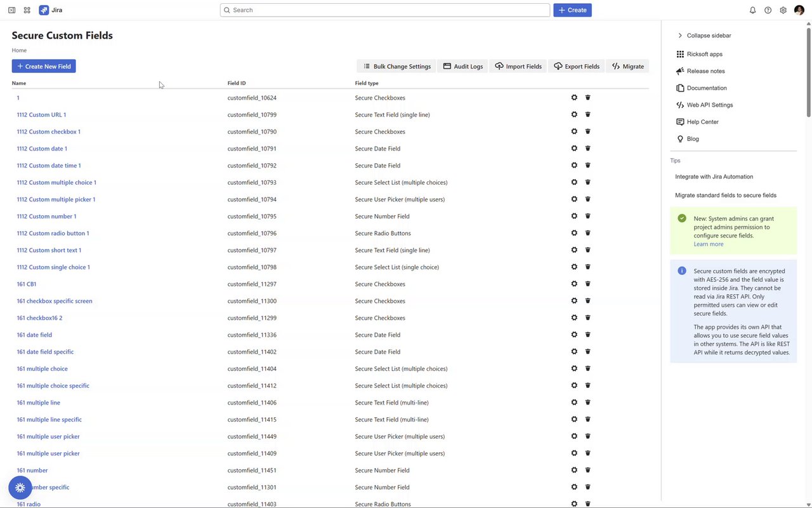Collapse the right sidebar
The height and width of the screenshot is (508, 812).
pyautogui.click(x=703, y=36)
